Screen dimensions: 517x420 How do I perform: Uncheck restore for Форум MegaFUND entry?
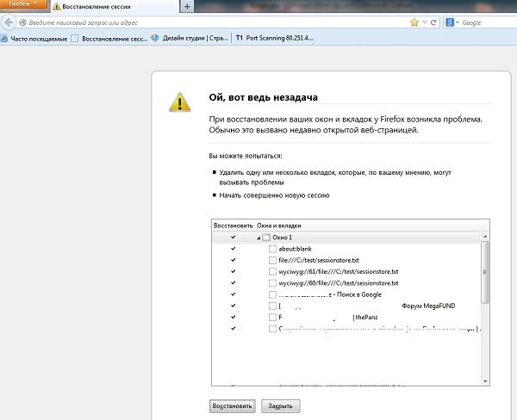234,306
